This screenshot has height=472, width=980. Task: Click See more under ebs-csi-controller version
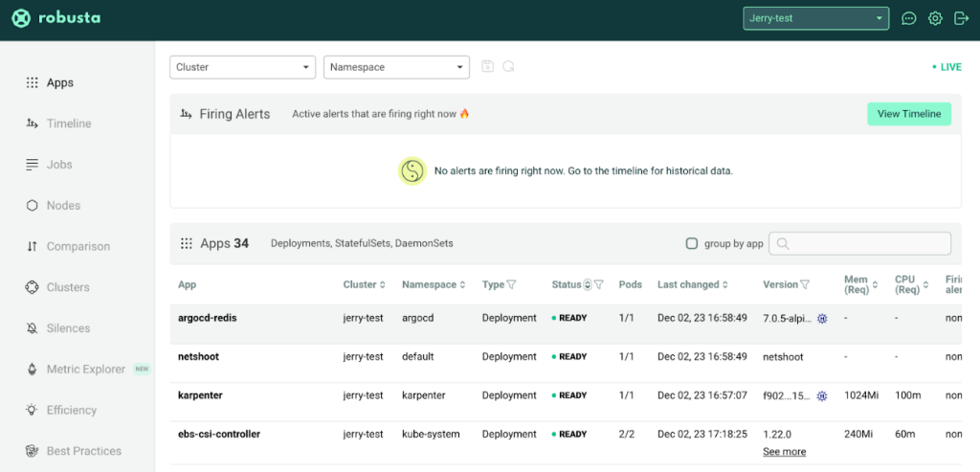784,451
